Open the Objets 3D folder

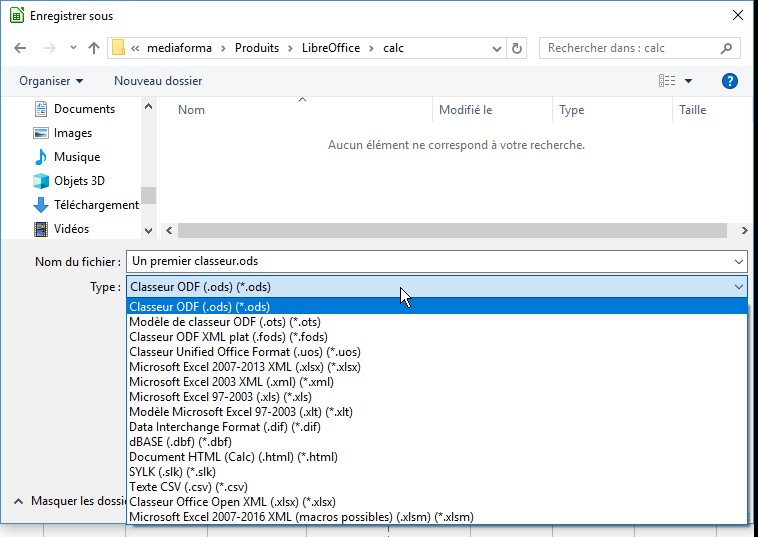(x=78, y=181)
